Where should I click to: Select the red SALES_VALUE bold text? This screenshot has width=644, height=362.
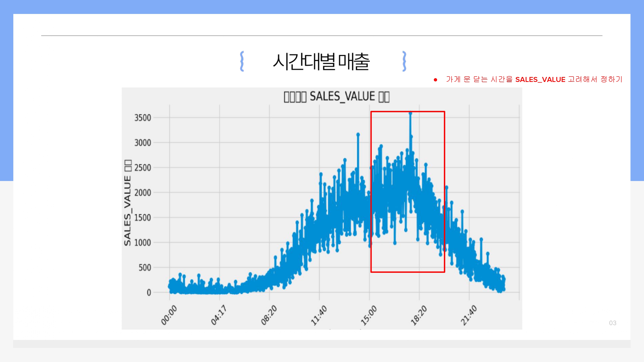click(x=540, y=80)
